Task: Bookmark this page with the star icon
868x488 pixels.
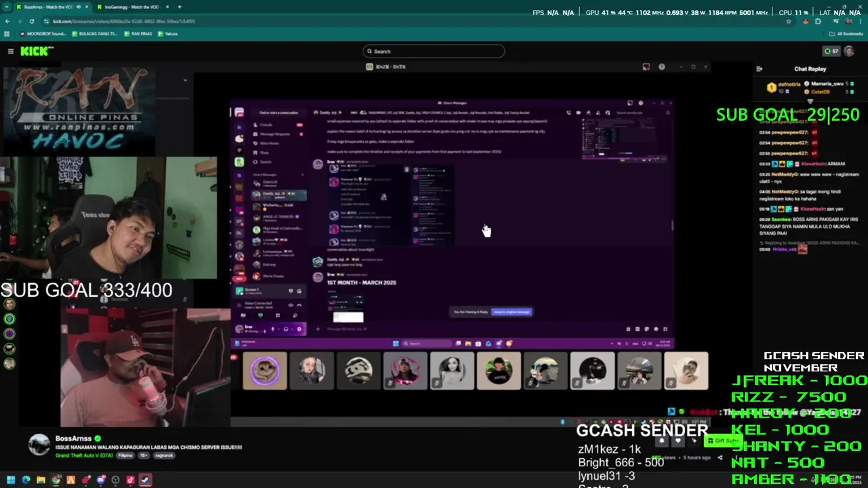Action: [789, 21]
